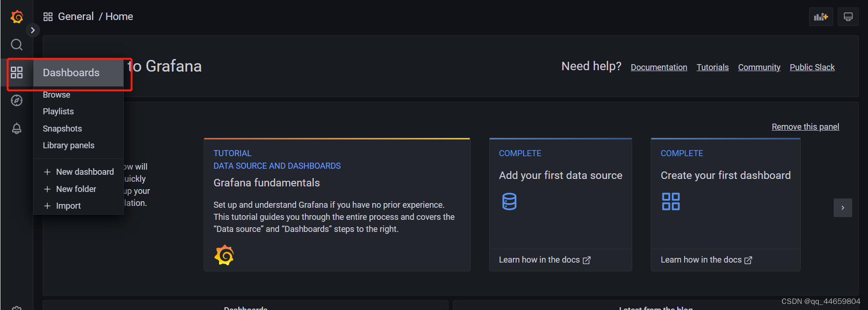
Task: Click the plus icon beside New folder
Action: tap(47, 189)
